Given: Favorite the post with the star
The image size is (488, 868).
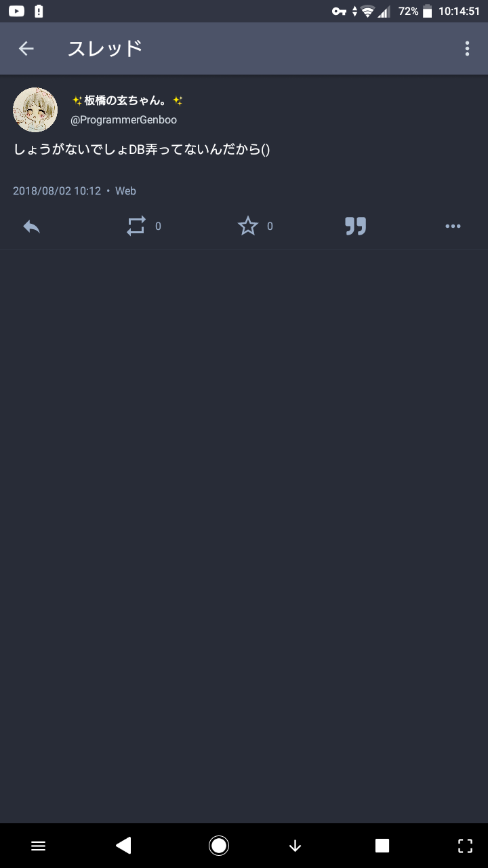Looking at the screenshot, I should [248, 226].
